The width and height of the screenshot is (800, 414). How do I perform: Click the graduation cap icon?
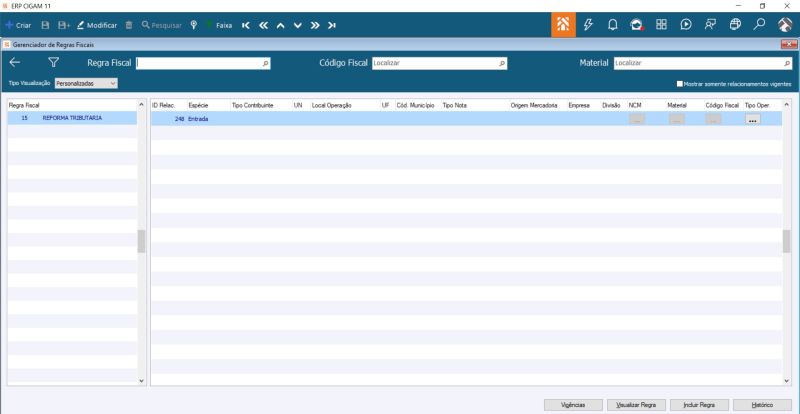[x=637, y=25]
